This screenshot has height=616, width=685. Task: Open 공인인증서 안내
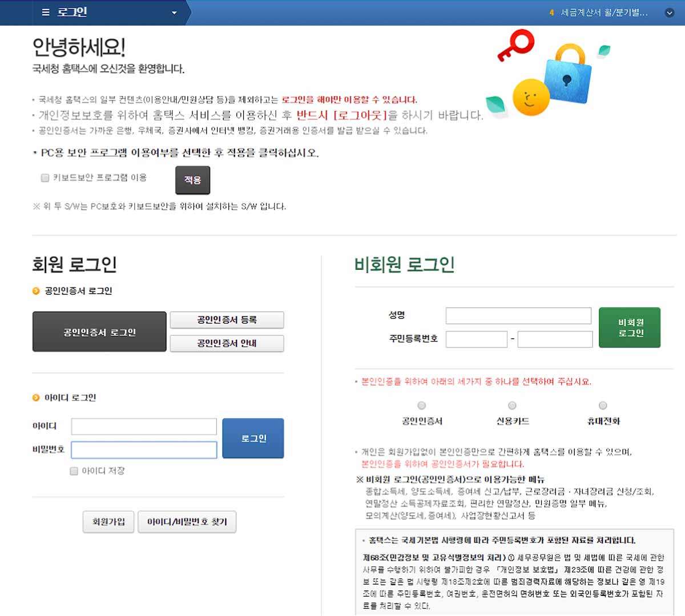point(227,343)
